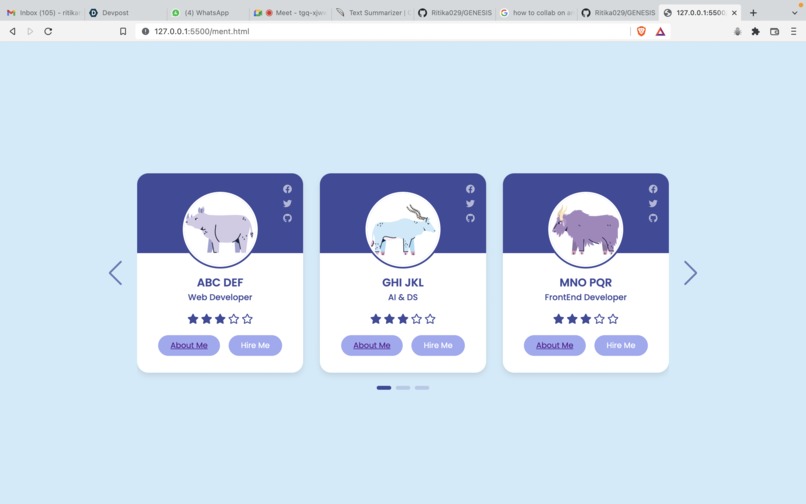Switch to the Meet tab
This screenshot has width=806, height=504.
[289, 13]
